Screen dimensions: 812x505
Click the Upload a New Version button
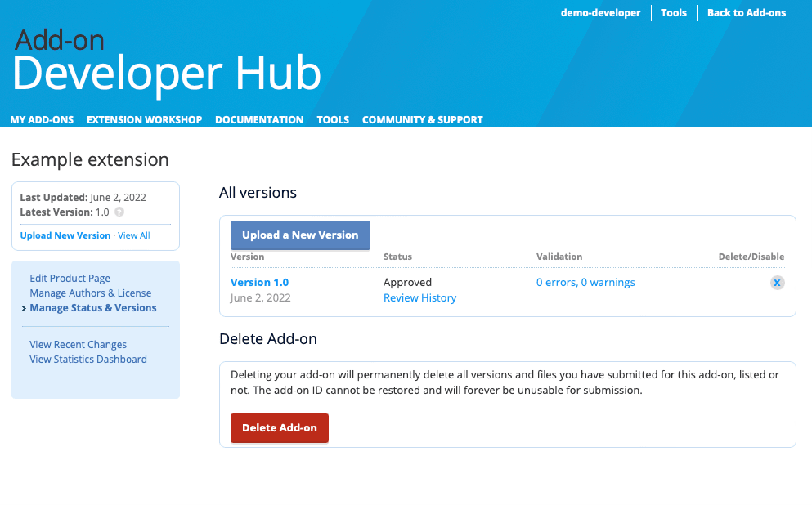[x=300, y=235]
